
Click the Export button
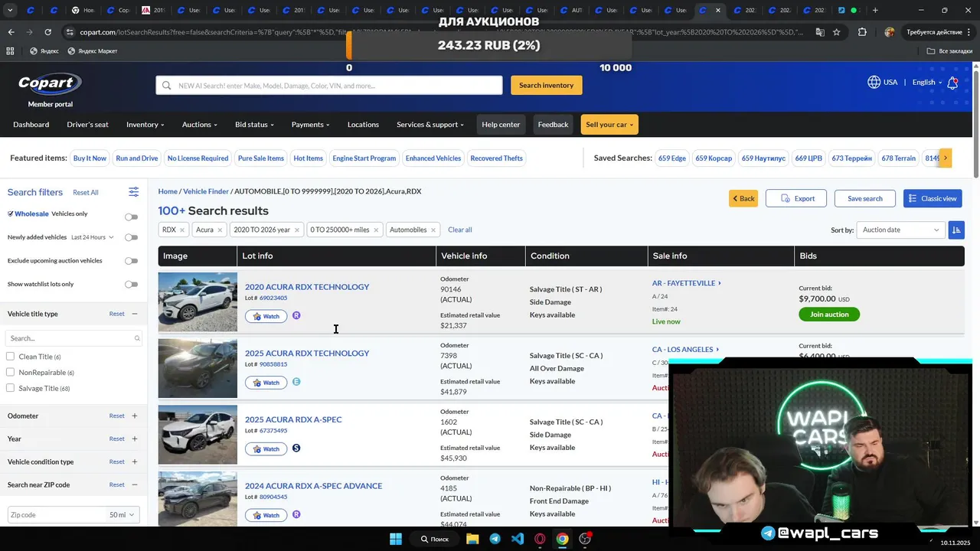[796, 199]
